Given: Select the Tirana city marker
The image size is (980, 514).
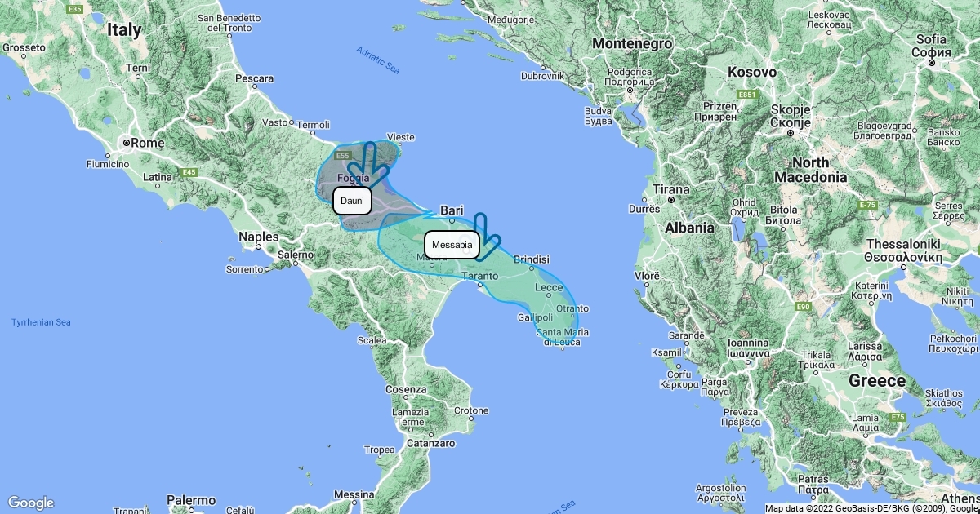Looking at the screenshot, I should coord(670,199).
